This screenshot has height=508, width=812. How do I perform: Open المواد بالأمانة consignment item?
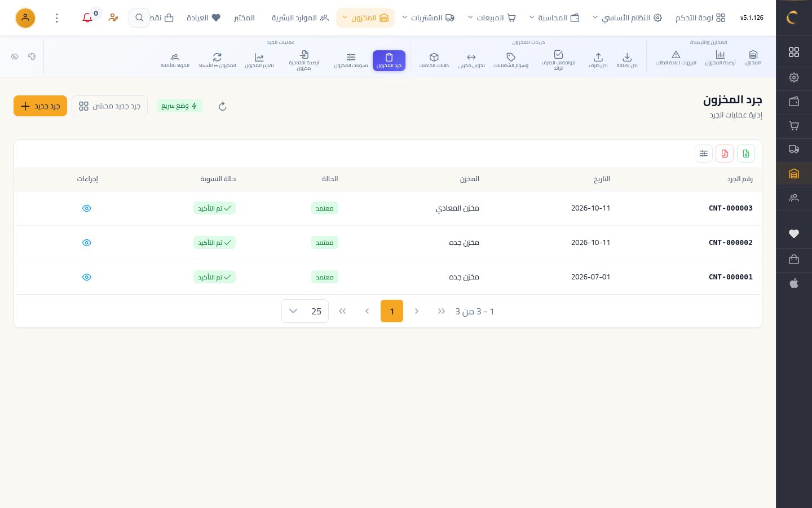pyautogui.click(x=175, y=60)
